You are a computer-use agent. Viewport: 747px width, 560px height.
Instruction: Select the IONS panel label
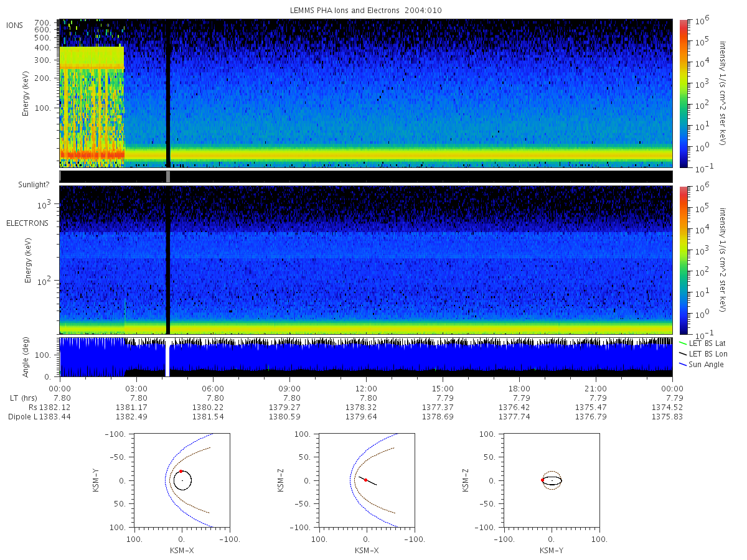point(15,26)
